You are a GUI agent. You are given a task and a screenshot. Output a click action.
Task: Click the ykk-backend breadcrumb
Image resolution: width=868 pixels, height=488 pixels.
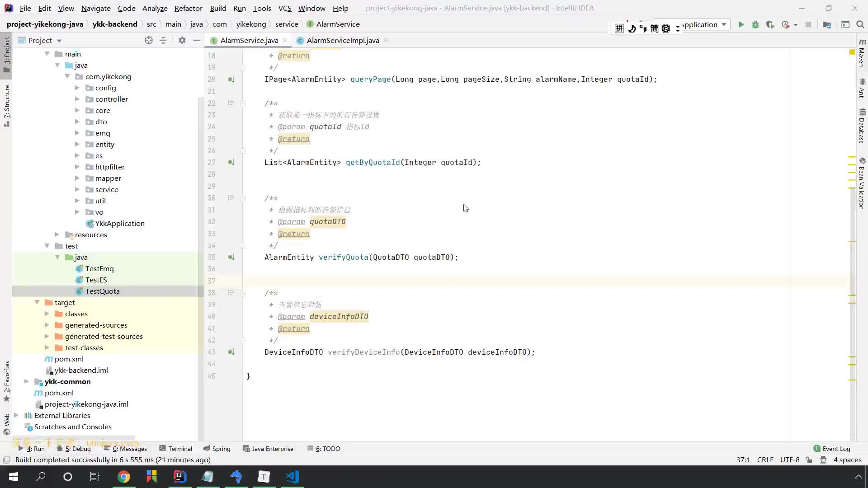[x=115, y=24]
